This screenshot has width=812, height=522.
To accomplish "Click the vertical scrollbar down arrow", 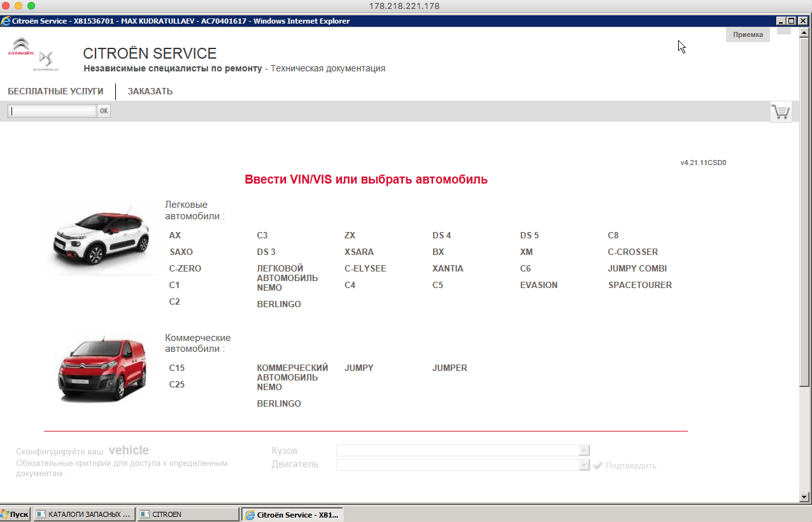I will pos(805,497).
